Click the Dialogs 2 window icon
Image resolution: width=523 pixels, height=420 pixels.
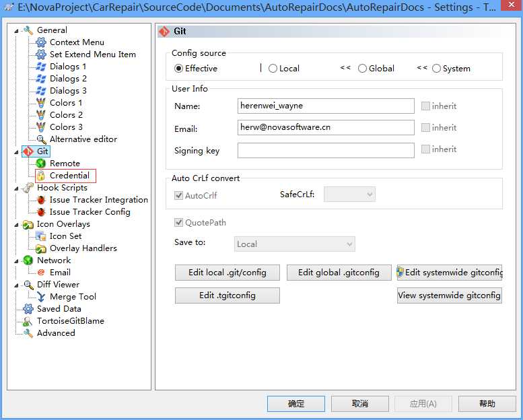tap(40, 79)
